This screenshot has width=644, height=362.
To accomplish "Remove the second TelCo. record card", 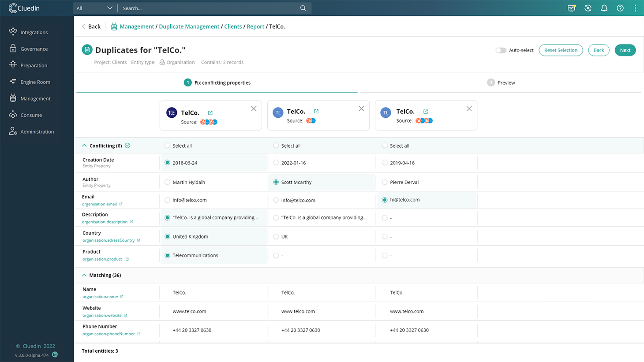I will [361, 108].
